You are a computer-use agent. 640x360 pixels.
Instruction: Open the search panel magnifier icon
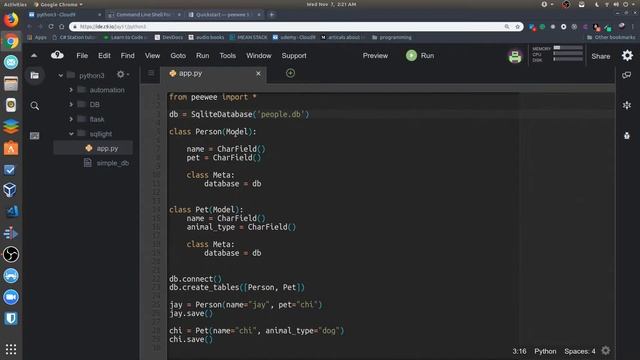pyautogui.click(x=35, y=106)
